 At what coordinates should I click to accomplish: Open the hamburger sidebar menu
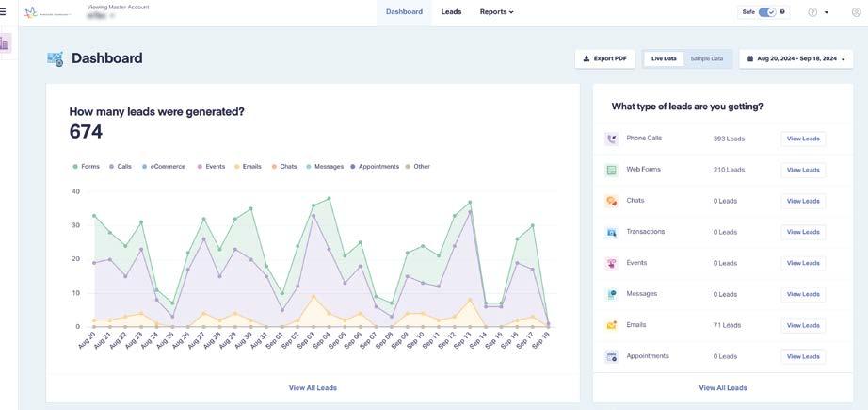(3, 12)
